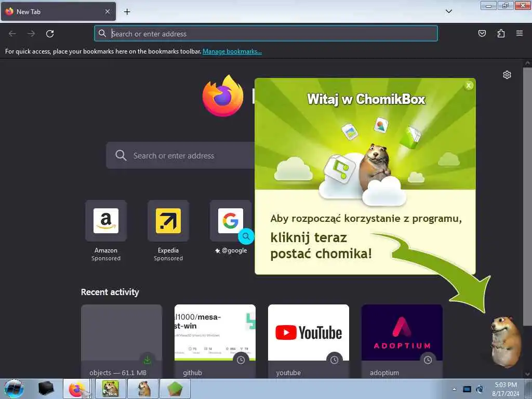Show hidden system tray icons
532x399 pixels.
pyautogui.click(x=455, y=389)
